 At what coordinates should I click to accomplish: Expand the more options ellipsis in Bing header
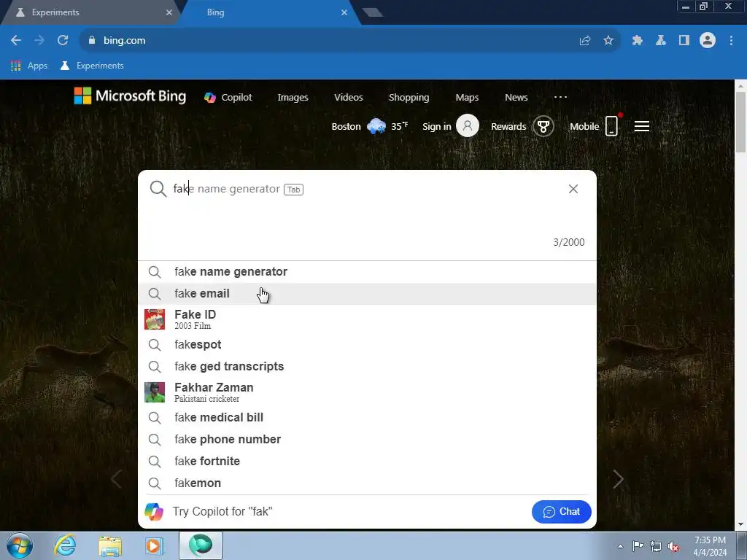point(561,97)
